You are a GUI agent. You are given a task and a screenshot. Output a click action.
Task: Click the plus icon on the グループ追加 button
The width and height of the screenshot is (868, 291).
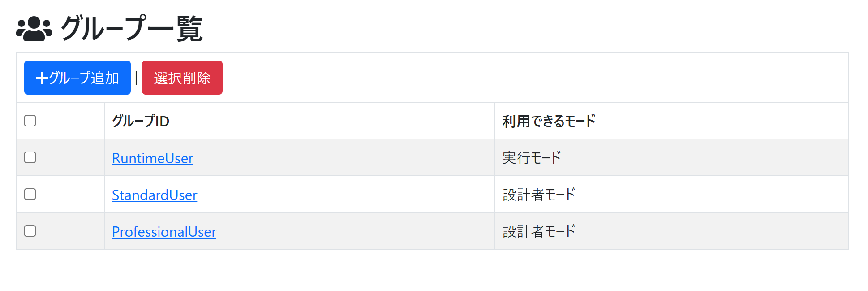(x=42, y=78)
